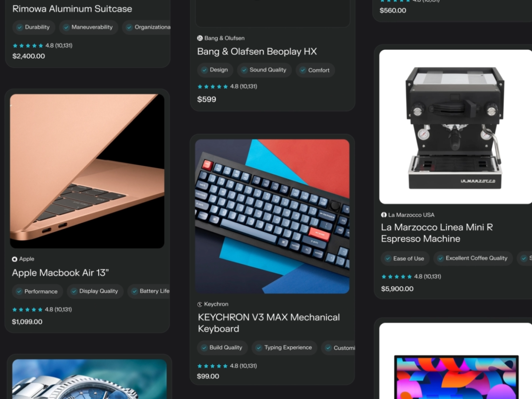532x399 pixels.
Task: Open the Macbook Air product image
Action: pyautogui.click(x=87, y=171)
